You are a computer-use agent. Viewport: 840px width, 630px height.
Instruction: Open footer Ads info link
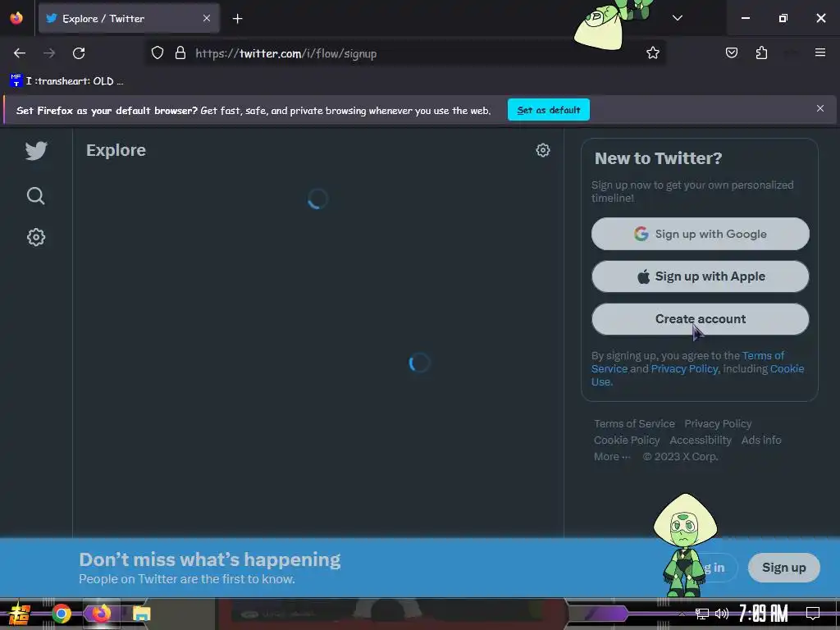point(761,441)
